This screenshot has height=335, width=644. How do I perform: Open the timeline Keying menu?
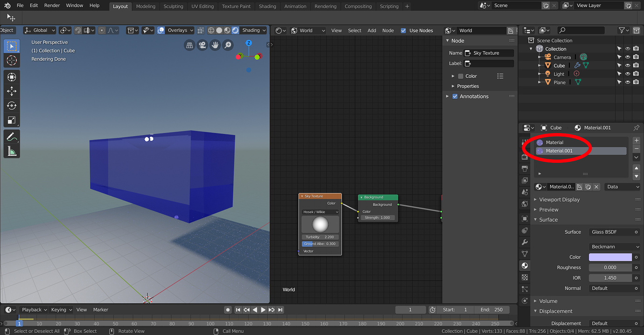click(x=62, y=310)
